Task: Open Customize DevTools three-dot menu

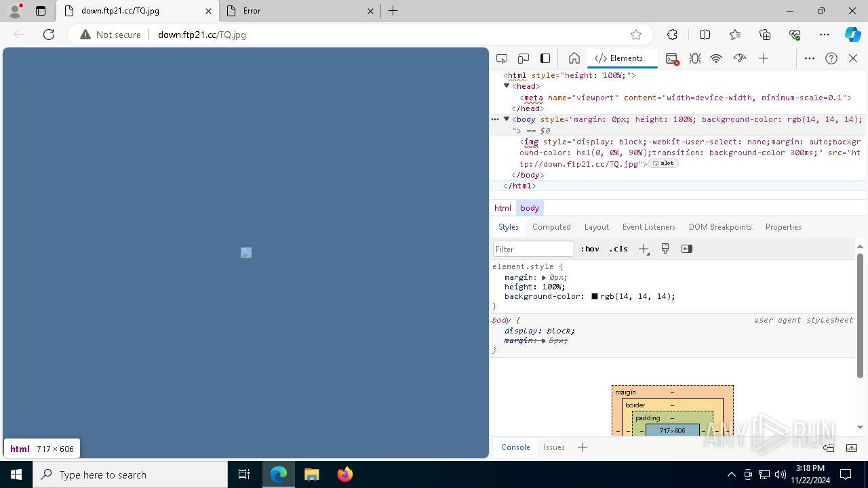Action: (x=810, y=58)
